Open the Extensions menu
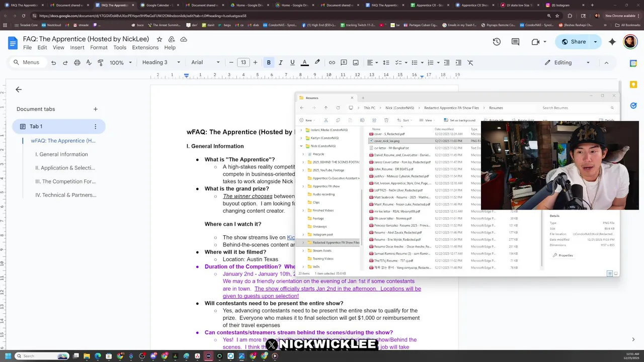Image resolution: width=644 pixels, height=362 pixels. pyautogui.click(x=145, y=47)
